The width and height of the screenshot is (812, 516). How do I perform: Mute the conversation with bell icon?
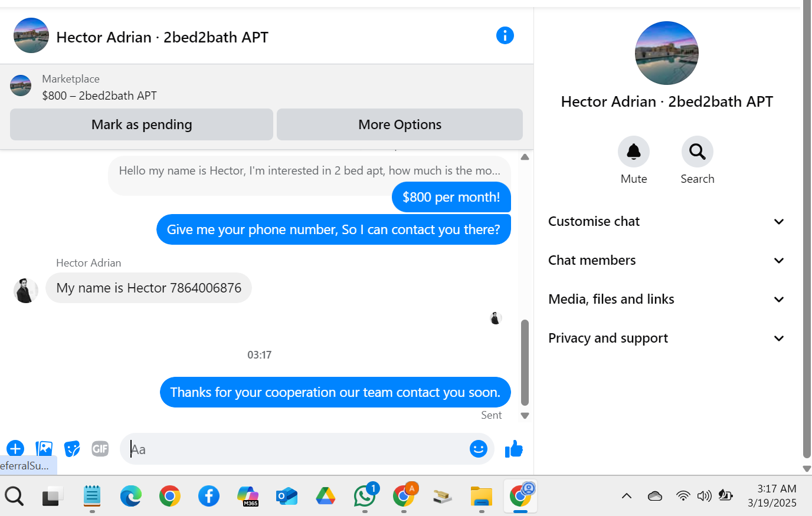click(634, 152)
